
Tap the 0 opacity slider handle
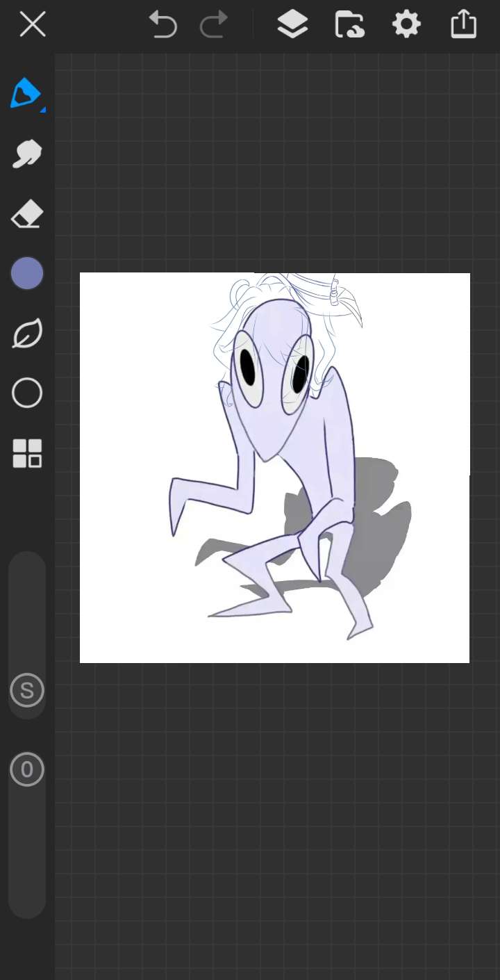[x=27, y=769]
